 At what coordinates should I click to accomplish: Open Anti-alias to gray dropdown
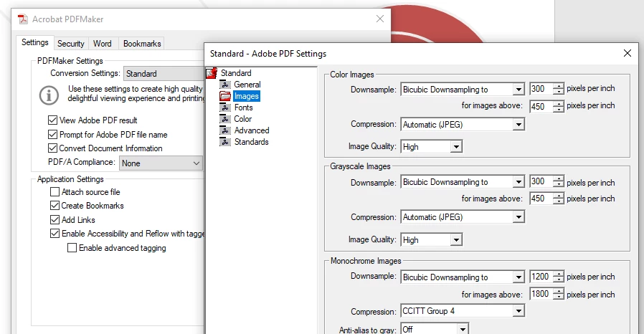point(435,329)
